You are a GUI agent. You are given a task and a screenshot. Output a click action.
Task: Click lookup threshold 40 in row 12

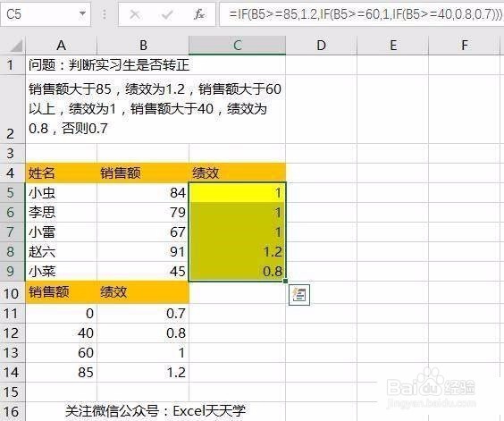pos(61,333)
